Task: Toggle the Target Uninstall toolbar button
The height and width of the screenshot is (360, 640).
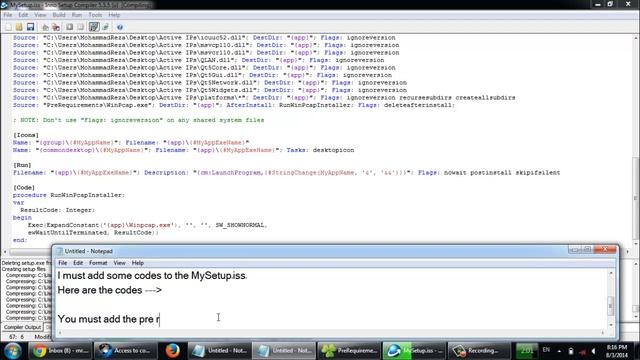Action: click(x=105, y=27)
